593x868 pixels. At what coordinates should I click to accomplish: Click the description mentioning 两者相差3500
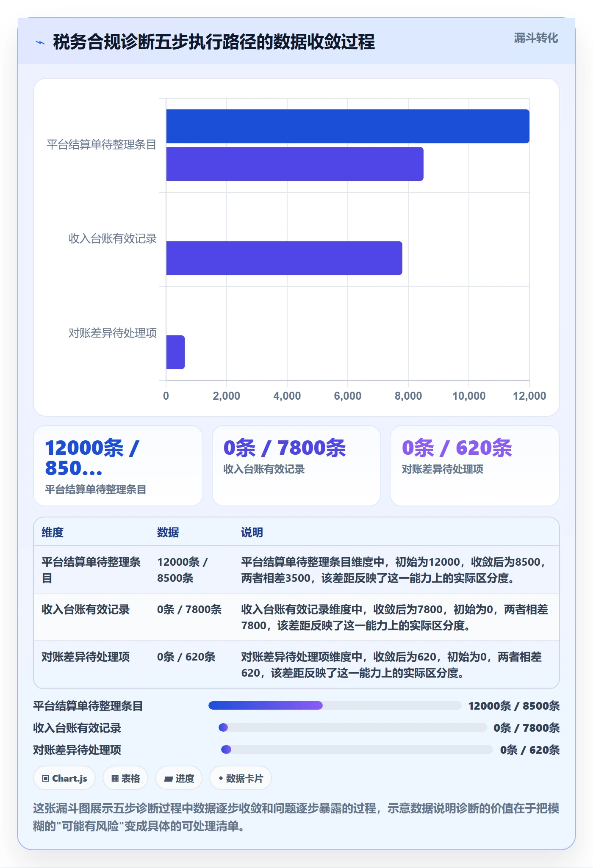[x=394, y=570]
